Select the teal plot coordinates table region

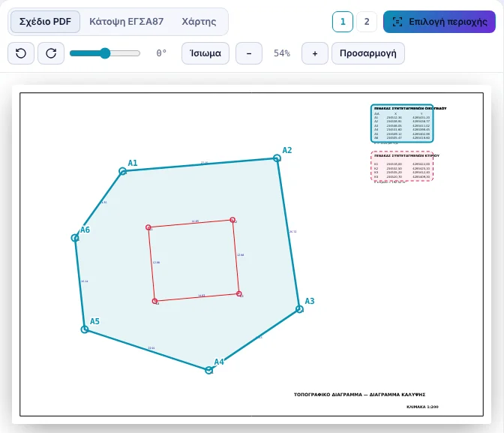tap(402, 123)
